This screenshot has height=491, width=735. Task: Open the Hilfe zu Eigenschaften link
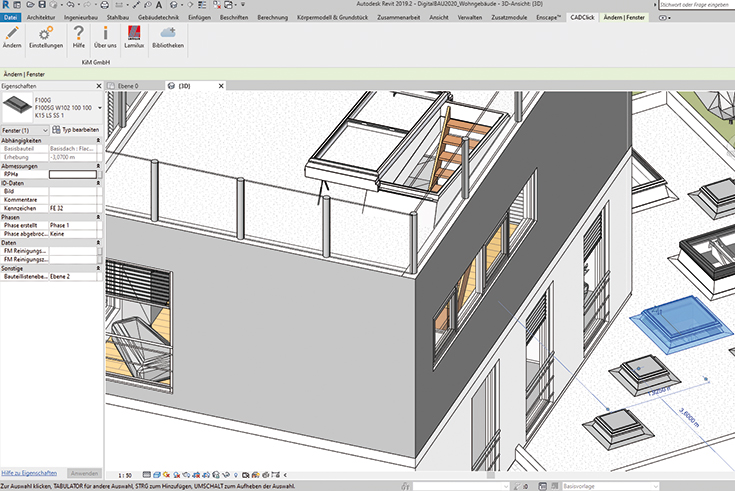coord(29,471)
